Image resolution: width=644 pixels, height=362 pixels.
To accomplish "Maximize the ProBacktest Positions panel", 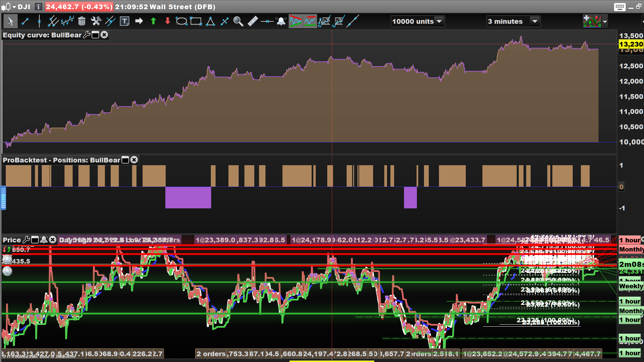I will pos(125,160).
